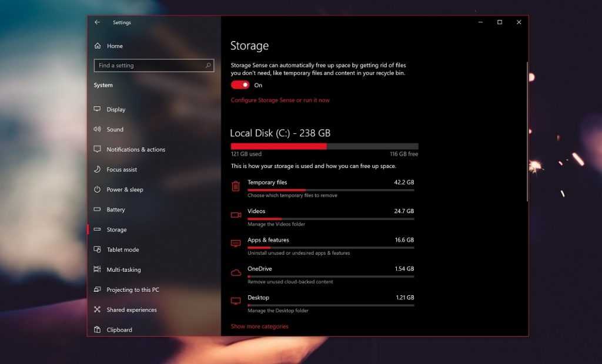Click the Find a setting search box
The height and width of the screenshot is (364, 602).
[x=150, y=66]
